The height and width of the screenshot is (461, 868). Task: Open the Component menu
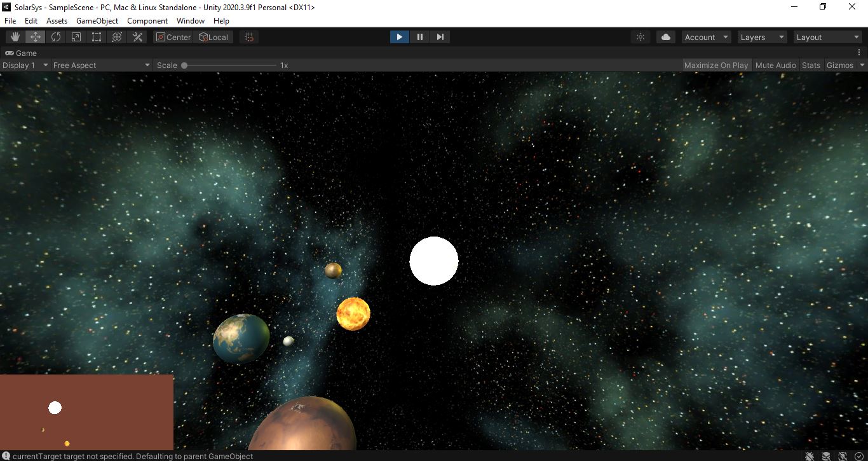coord(147,20)
